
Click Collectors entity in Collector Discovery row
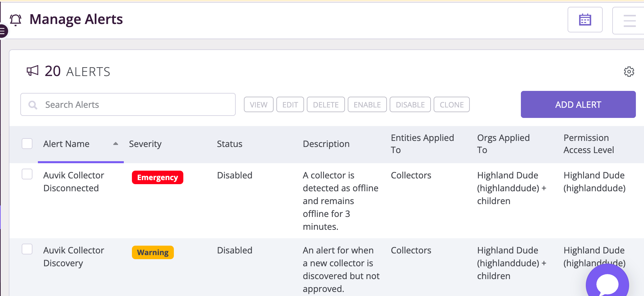coord(411,250)
